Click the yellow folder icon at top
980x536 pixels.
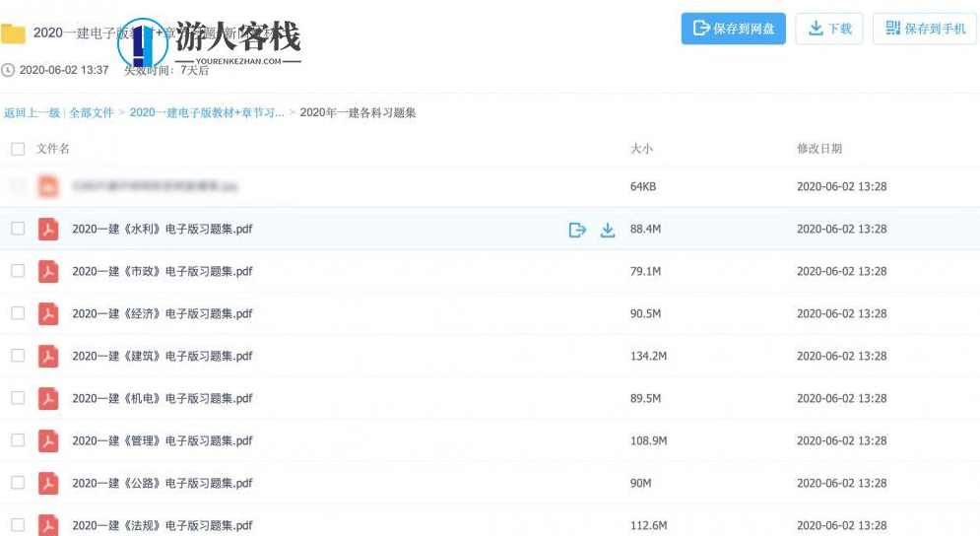tap(13, 33)
